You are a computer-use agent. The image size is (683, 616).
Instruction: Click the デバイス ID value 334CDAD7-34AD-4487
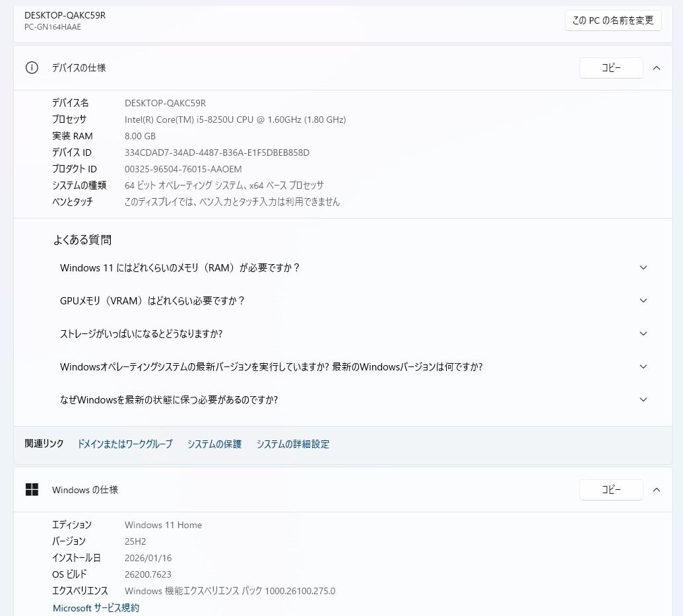[x=217, y=153]
